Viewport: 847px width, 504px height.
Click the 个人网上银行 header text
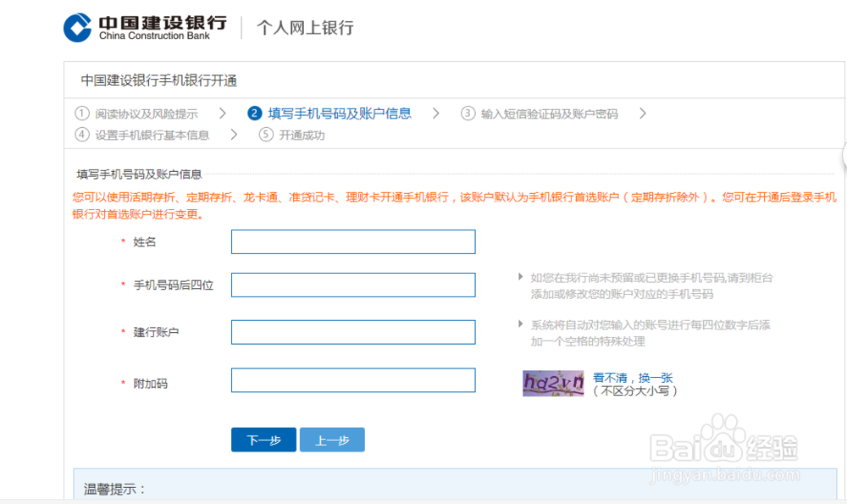pos(305,28)
